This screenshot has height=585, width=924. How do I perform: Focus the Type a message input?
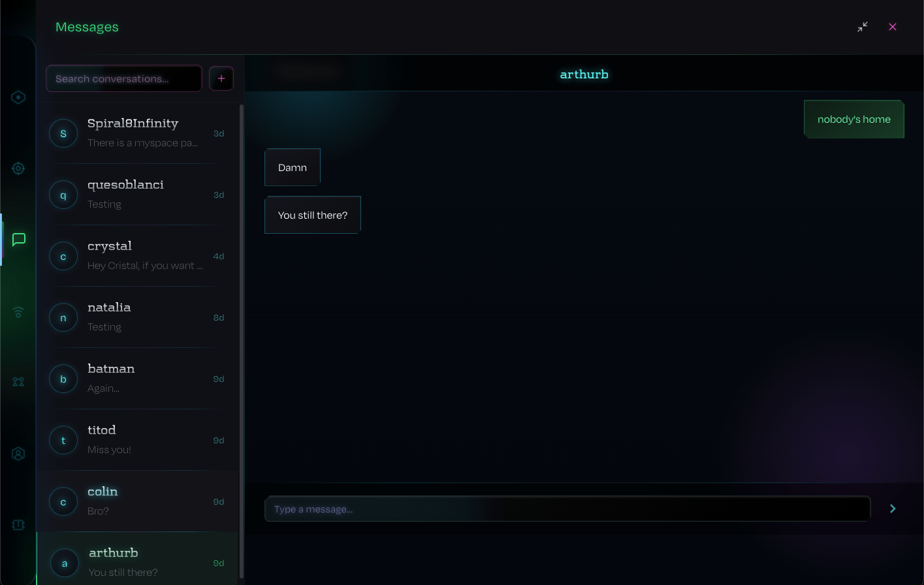coord(567,509)
